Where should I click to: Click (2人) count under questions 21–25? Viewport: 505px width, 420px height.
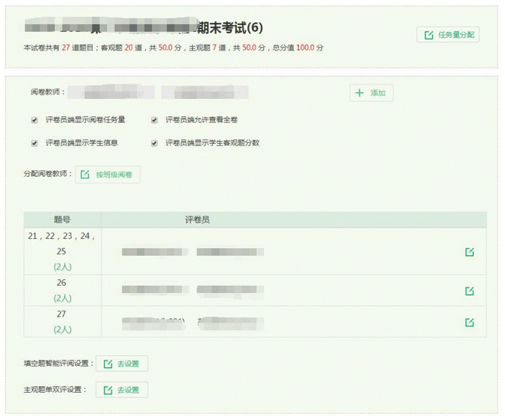coord(61,266)
